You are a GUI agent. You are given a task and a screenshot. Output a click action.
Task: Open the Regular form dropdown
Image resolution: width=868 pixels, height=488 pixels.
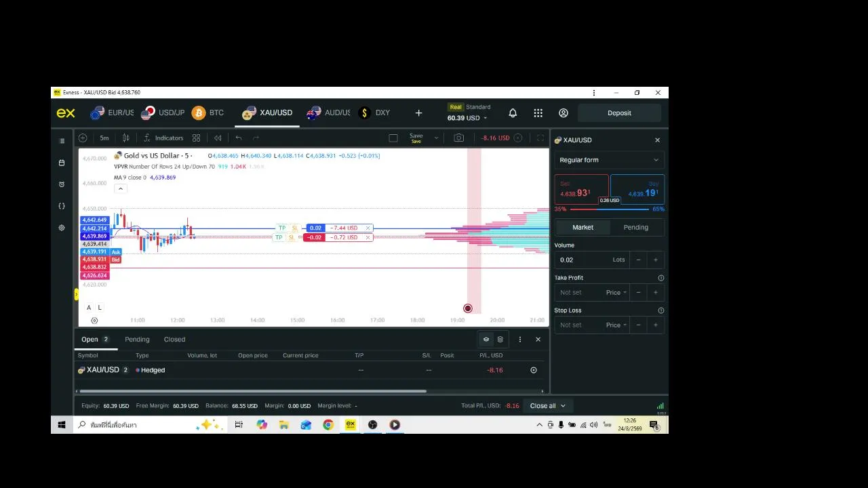[x=609, y=160]
